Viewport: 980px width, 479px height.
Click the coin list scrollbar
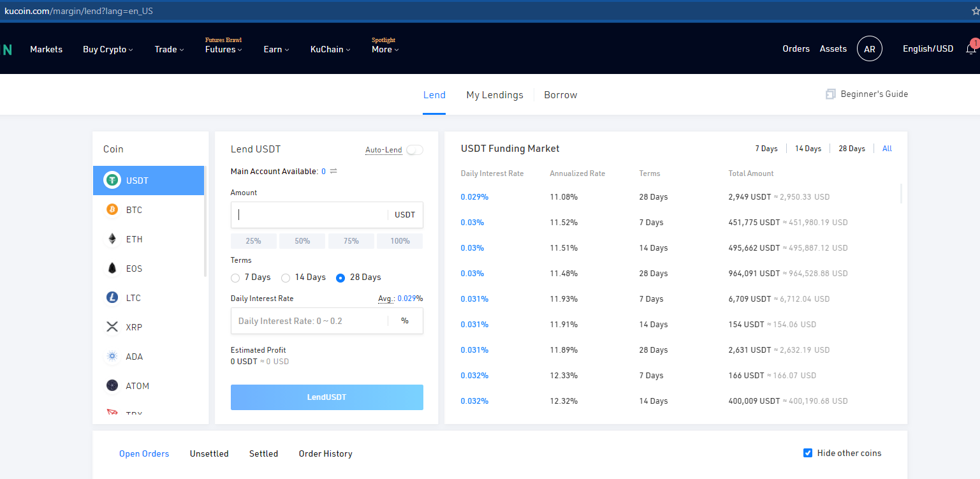pyautogui.click(x=205, y=221)
